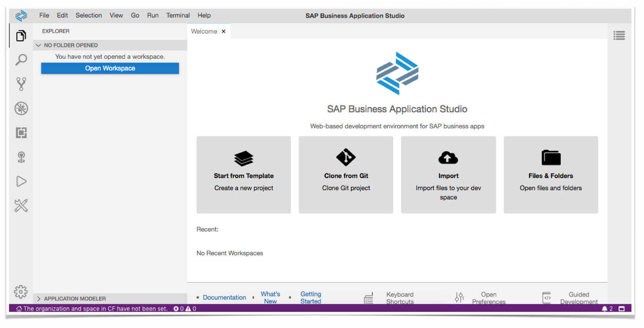Toggle the outline list icon at top right
This screenshot has height=328, width=644.
pos(619,36)
